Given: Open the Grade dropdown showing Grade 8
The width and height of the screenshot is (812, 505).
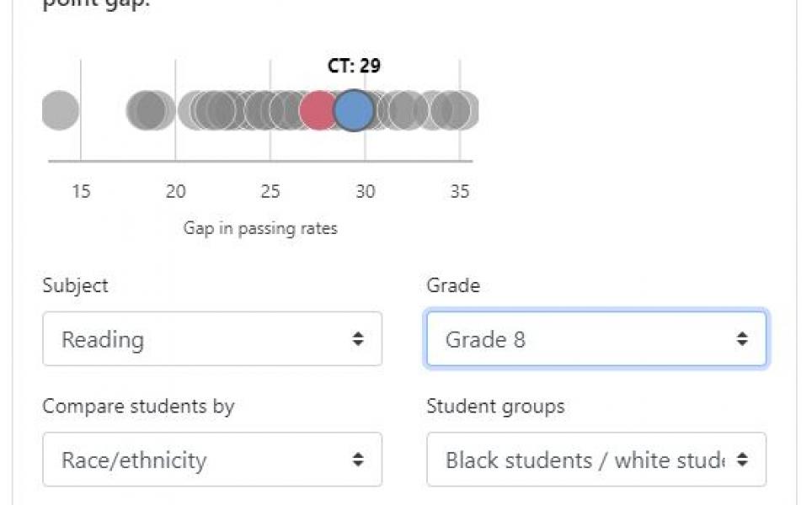Looking at the screenshot, I should tap(596, 339).
